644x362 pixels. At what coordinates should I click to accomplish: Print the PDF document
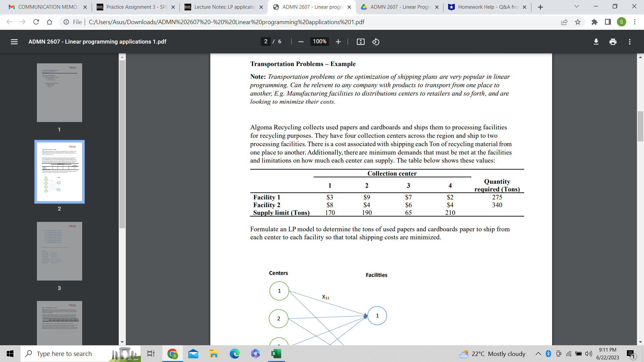[x=613, y=42]
